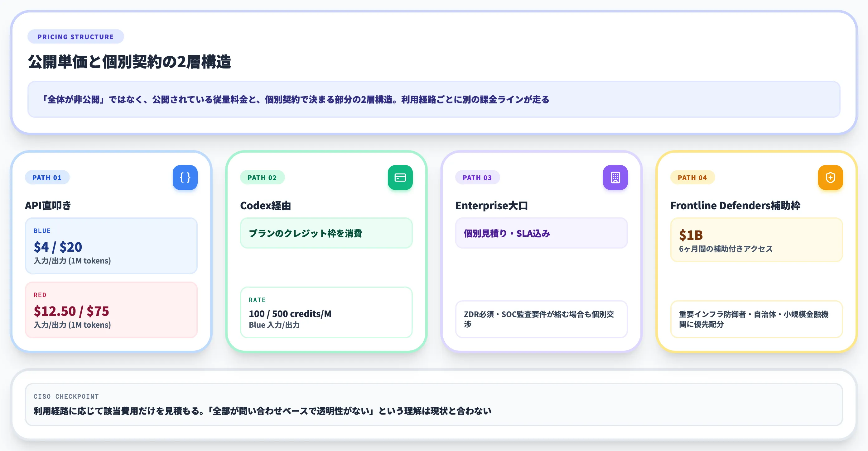Click the summary text starting 「全体が非公開」ではなく
The height and width of the screenshot is (451, 868).
pos(295,100)
